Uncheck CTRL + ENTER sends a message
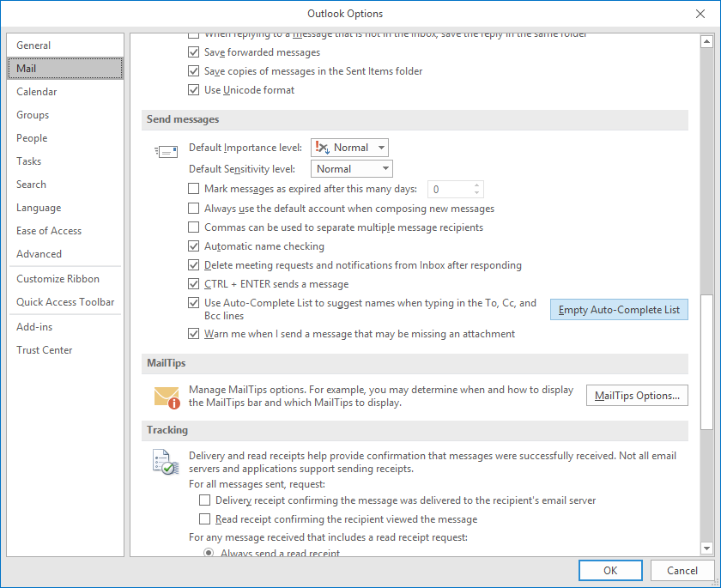The height and width of the screenshot is (588, 721). [194, 284]
